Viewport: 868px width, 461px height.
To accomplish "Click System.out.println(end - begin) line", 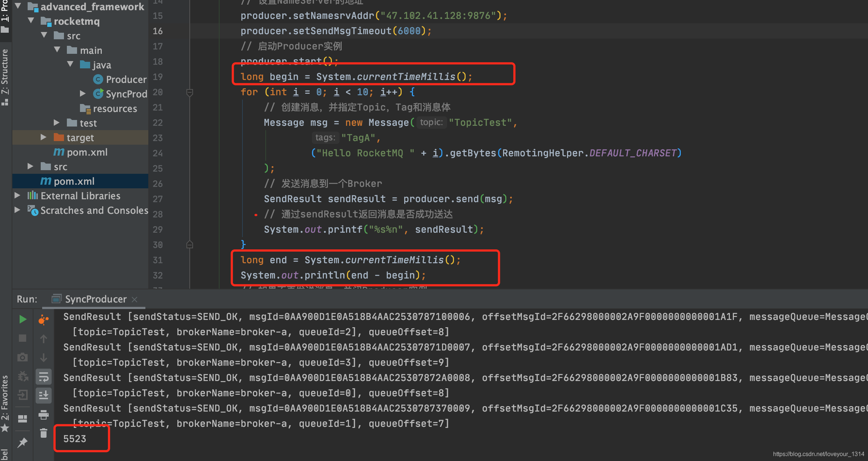I will point(333,276).
